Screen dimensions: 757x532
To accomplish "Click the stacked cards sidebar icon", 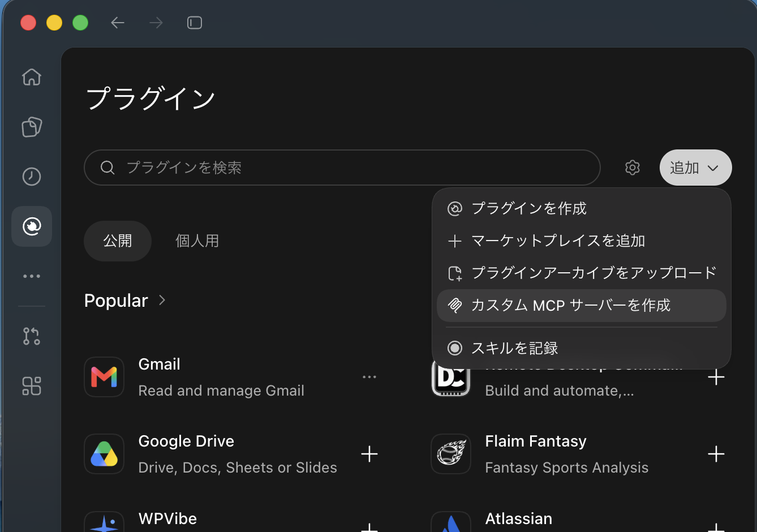I will tap(32, 127).
